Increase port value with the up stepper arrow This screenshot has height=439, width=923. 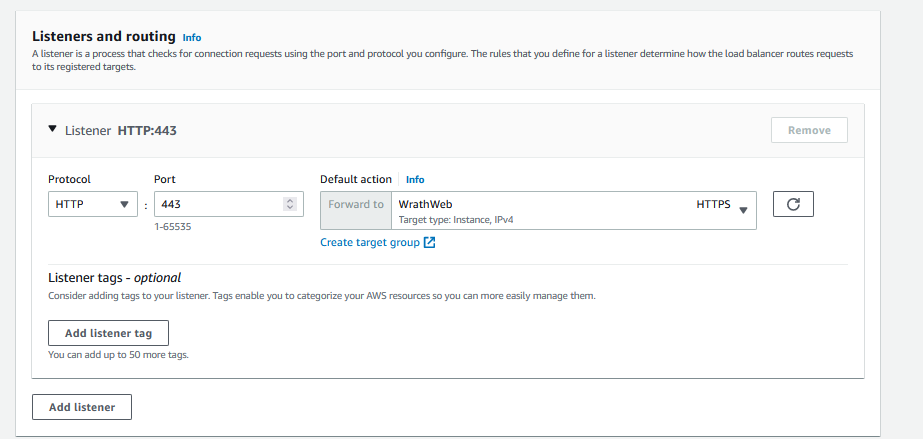(290, 200)
